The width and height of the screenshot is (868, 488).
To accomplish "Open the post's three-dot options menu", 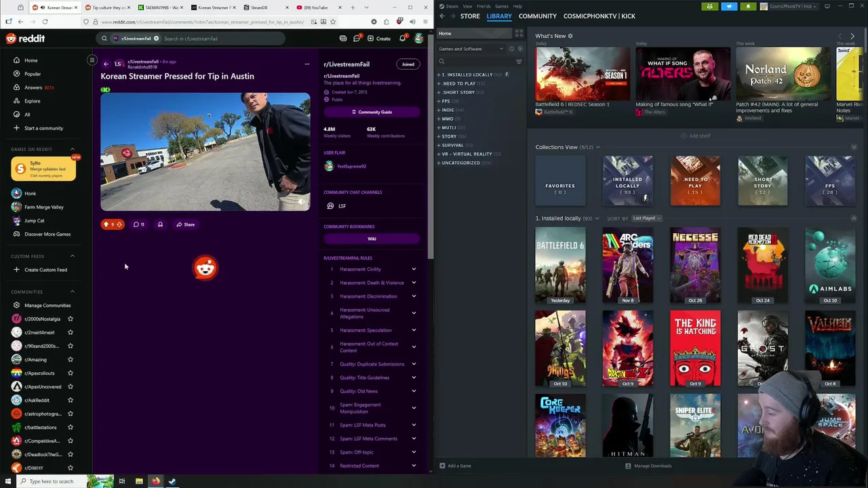I will coord(307,64).
